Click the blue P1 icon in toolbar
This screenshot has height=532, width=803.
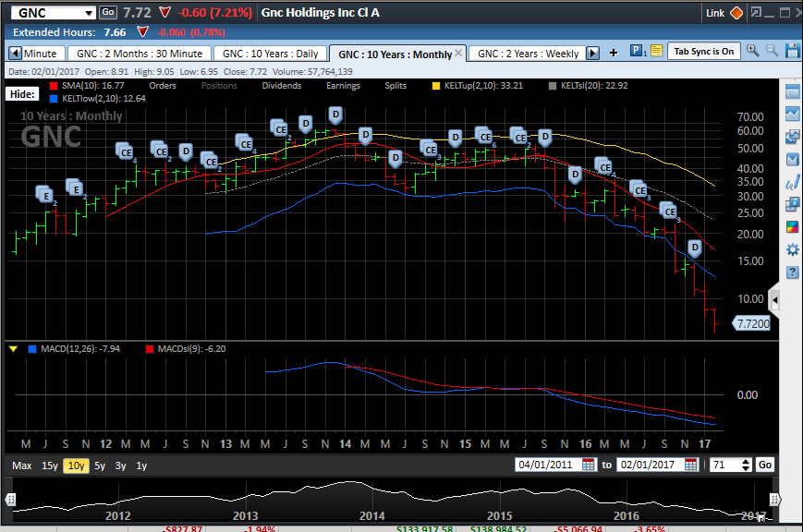point(637,51)
